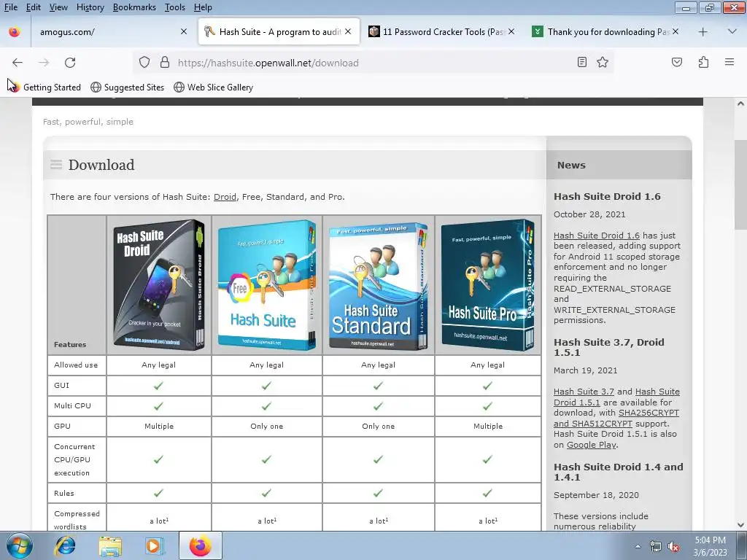The height and width of the screenshot is (560, 747).
Task: Select the pinned Firefox tab
Action: pos(15,32)
